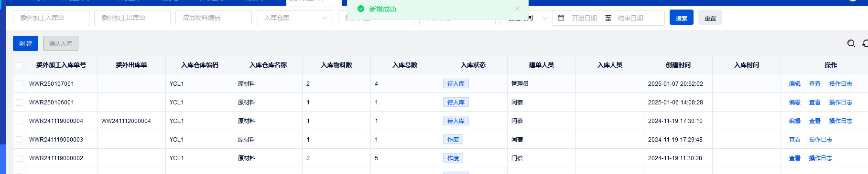Viewport: 868px width, 174px height.
Task: Click the 结束日期 date field
Action: pyautogui.click(x=630, y=18)
